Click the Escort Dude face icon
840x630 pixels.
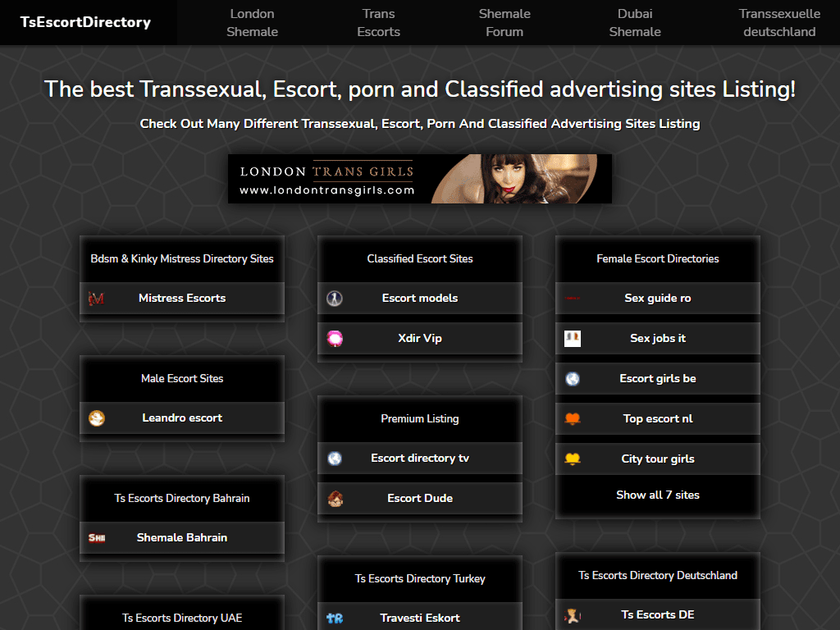[x=335, y=498]
